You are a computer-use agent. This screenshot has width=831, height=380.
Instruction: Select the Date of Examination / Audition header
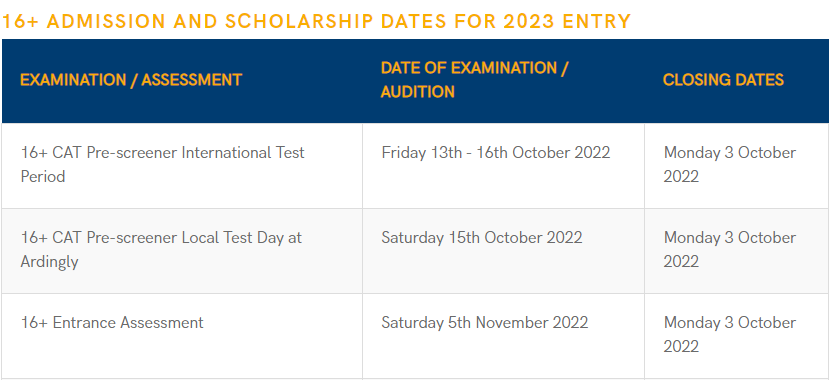[474, 80]
